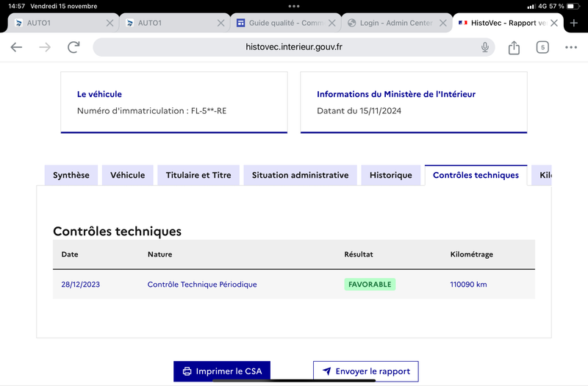Screen dimensions: 588x386
Task: Click the Envoyer le rapport button
Action: 365,371
